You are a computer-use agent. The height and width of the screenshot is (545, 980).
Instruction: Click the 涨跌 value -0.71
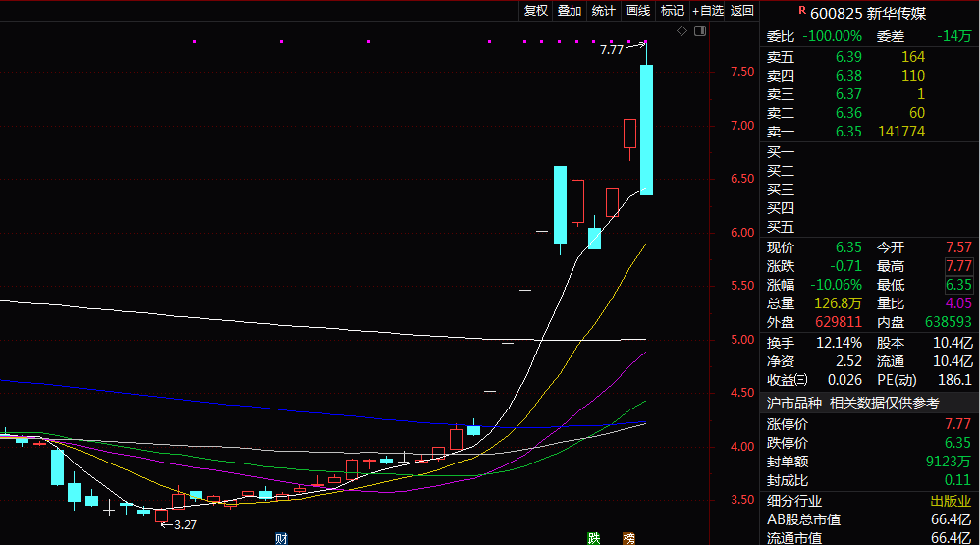pyautogui.click(x=845, y=266)
